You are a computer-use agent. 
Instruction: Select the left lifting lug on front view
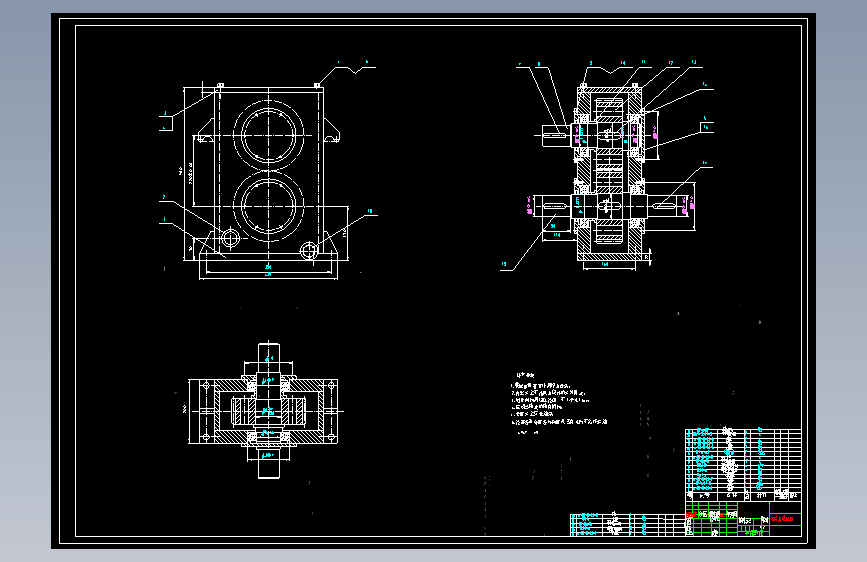[x=205, y=130]
